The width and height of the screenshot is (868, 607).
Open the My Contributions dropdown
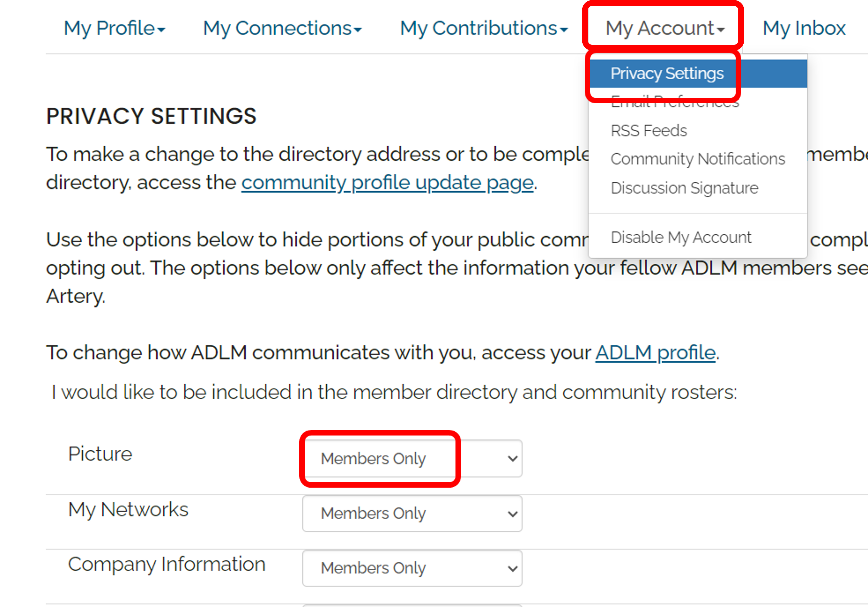tap(479, 28)
